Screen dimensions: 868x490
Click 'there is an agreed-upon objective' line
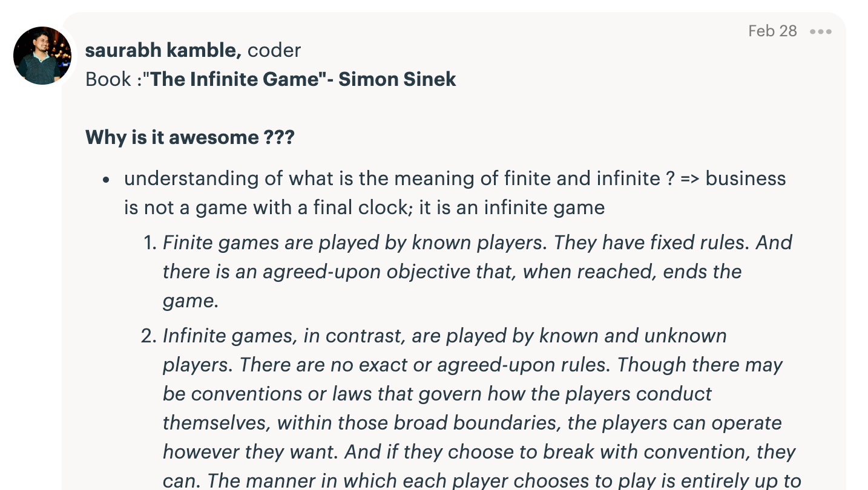coord(452,272)
